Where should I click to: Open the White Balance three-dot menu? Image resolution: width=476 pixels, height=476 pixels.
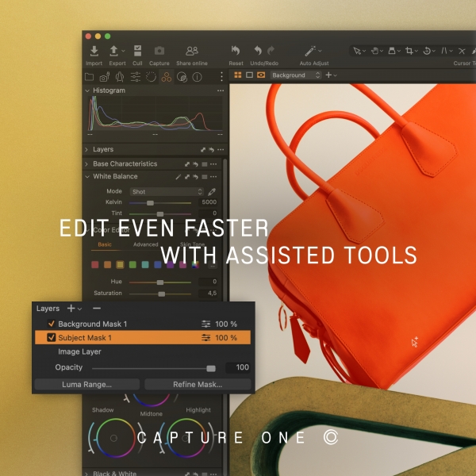click(213, 177)
